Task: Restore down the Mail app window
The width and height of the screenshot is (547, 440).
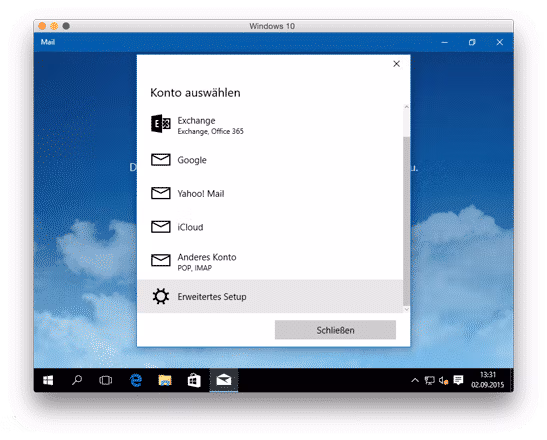Action: coord(472,42)
